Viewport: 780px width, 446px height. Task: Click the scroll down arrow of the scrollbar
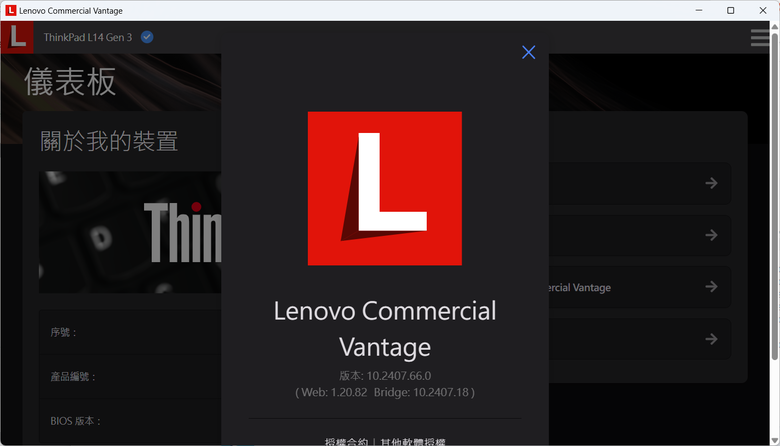point(775,440)
